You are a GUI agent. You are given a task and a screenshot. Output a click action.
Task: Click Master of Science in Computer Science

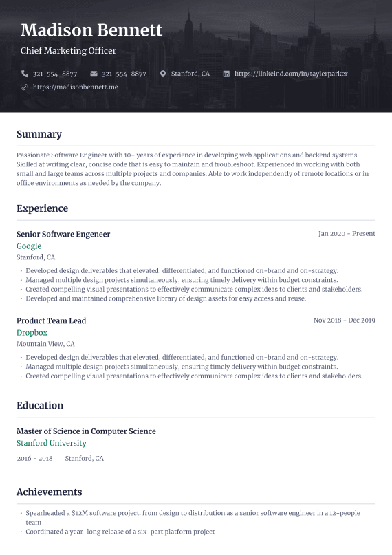tap(86, 431)
